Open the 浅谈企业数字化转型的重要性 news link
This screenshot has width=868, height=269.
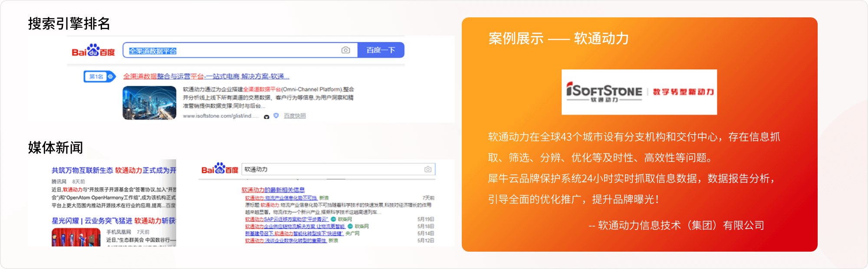286,240
